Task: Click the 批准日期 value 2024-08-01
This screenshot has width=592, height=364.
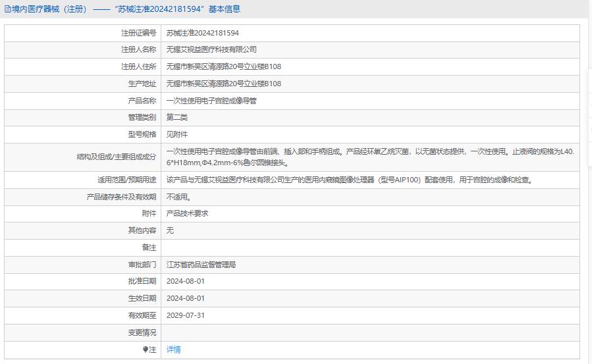Action: 185,281
